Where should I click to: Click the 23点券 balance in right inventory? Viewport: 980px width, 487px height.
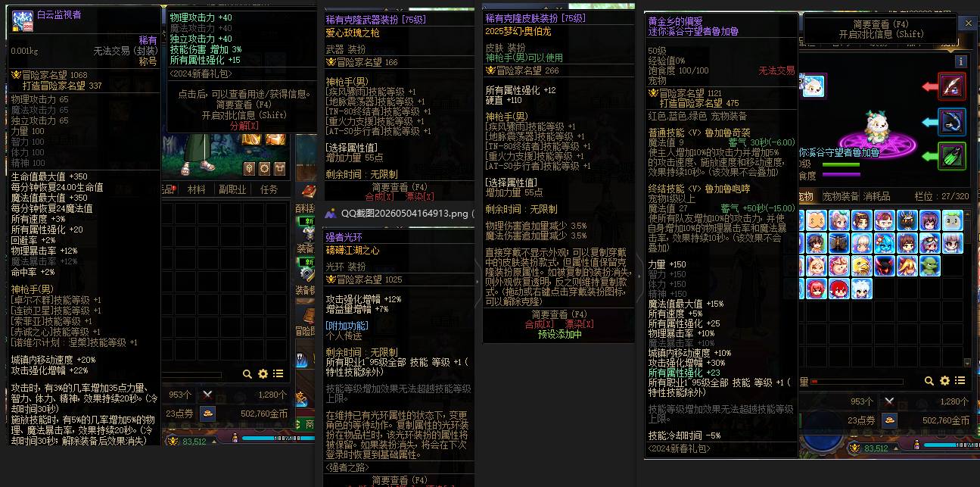point(861,420)
